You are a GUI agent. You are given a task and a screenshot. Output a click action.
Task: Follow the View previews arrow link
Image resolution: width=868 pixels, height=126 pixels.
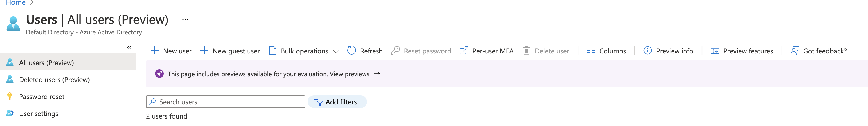tap(377, 74)
